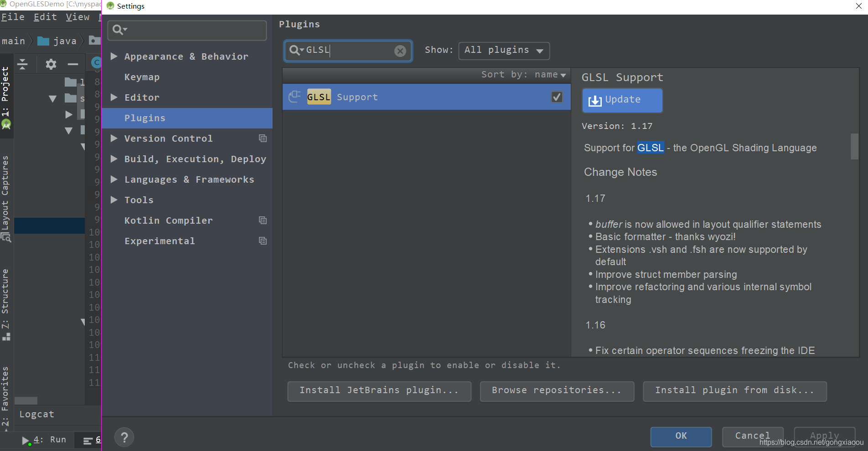868x451 pixels.
Task: Expand Build, Execution, Deploy settings
Action: 114,159
